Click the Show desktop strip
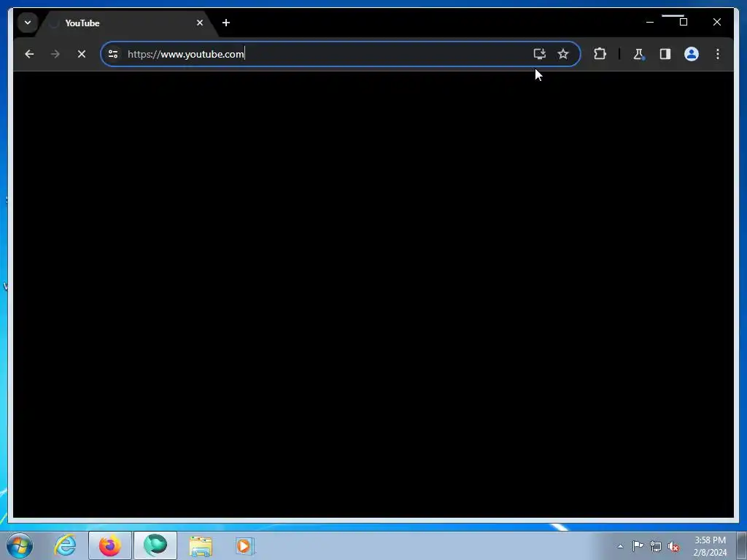The image size is (747, 560). (742, 545)
